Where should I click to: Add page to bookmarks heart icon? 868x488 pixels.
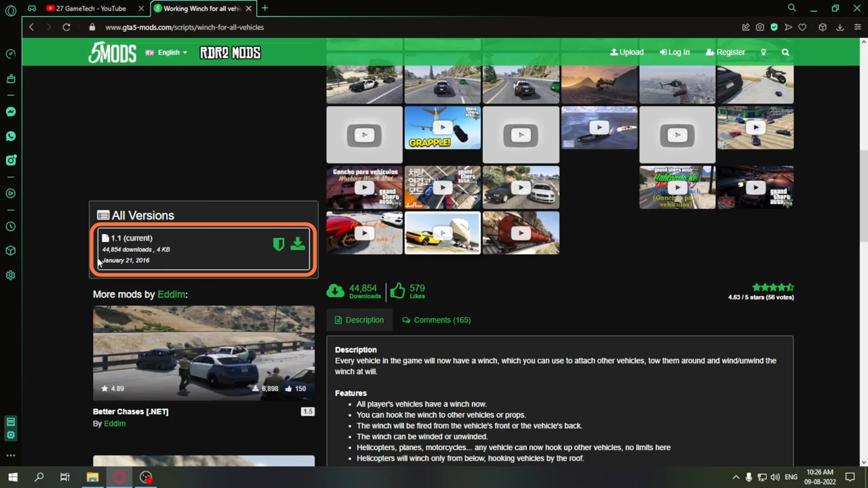(802, 27)
